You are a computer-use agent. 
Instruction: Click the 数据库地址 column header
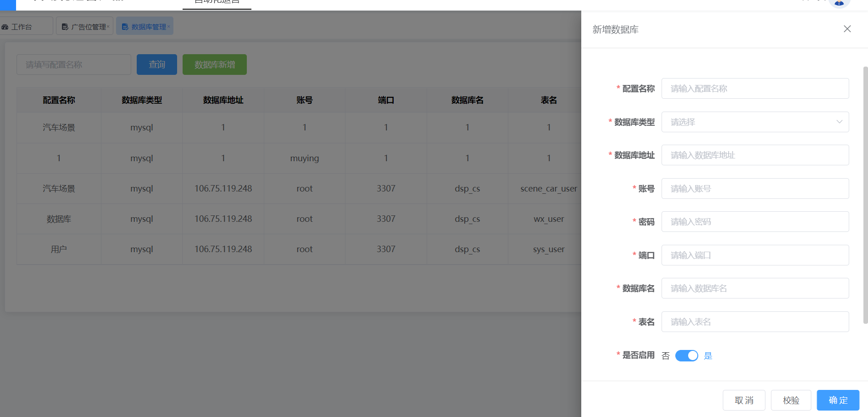coord(223,100)
